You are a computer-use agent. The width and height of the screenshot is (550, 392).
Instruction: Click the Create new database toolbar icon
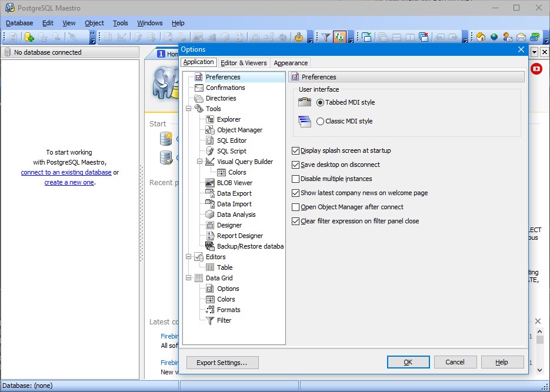[29, 37]
